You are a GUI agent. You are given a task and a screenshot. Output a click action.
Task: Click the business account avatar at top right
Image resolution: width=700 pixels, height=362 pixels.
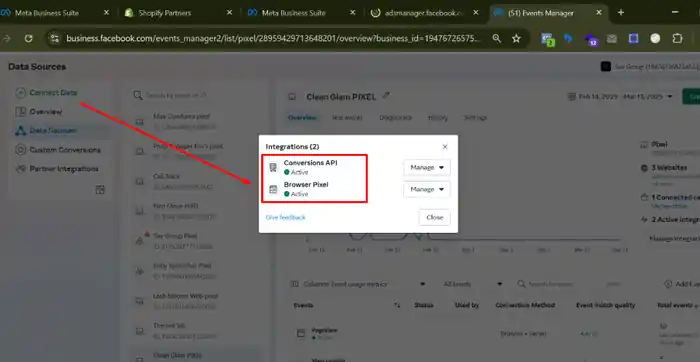(x=605, y=67)
